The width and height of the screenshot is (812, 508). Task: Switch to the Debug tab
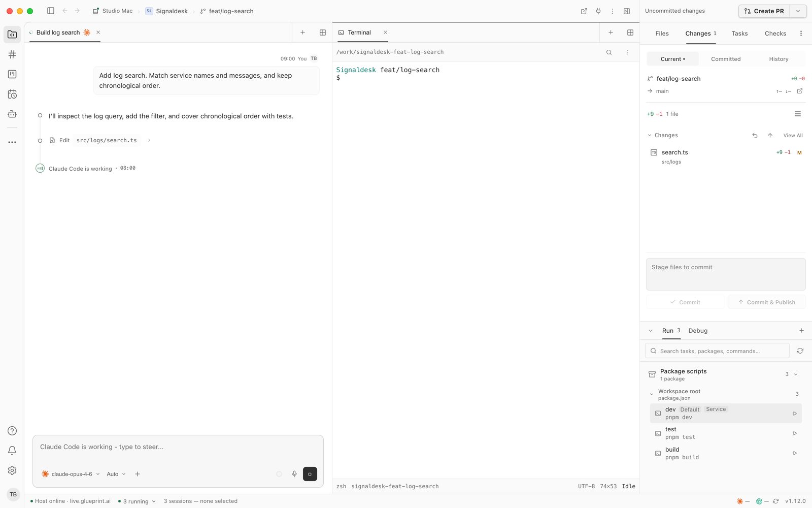coord(698,331)
